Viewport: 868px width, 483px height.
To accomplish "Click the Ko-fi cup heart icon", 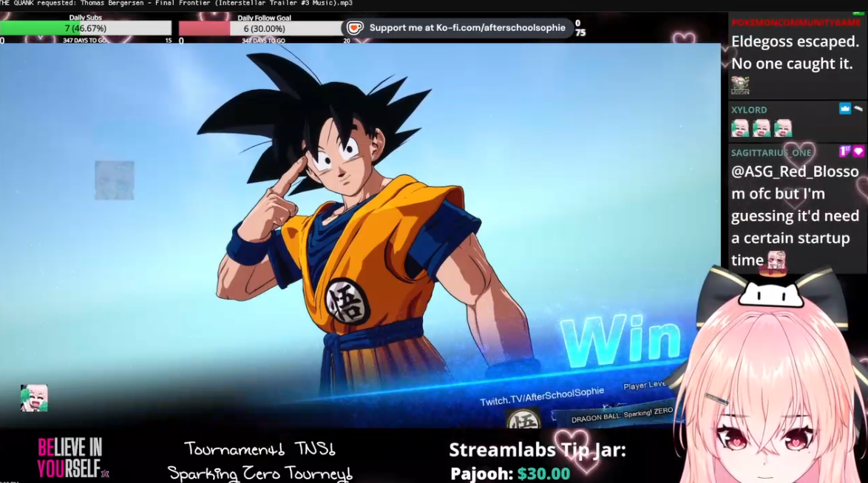I will pos(355,27).
